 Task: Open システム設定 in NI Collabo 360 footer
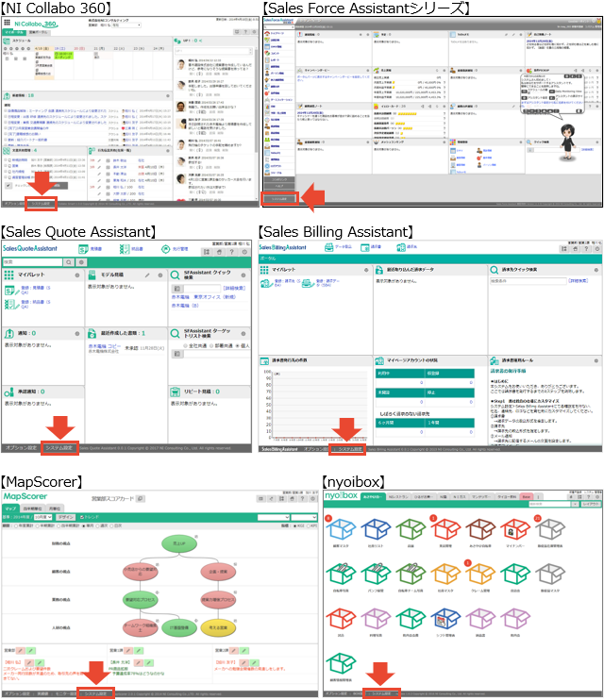[42, 204]
